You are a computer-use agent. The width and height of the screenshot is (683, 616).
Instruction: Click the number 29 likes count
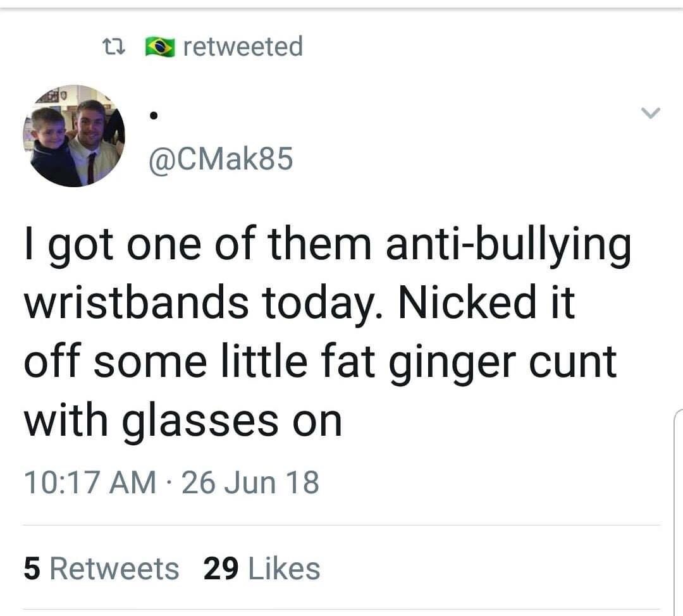pyautogui.click(x=221, y=568)
